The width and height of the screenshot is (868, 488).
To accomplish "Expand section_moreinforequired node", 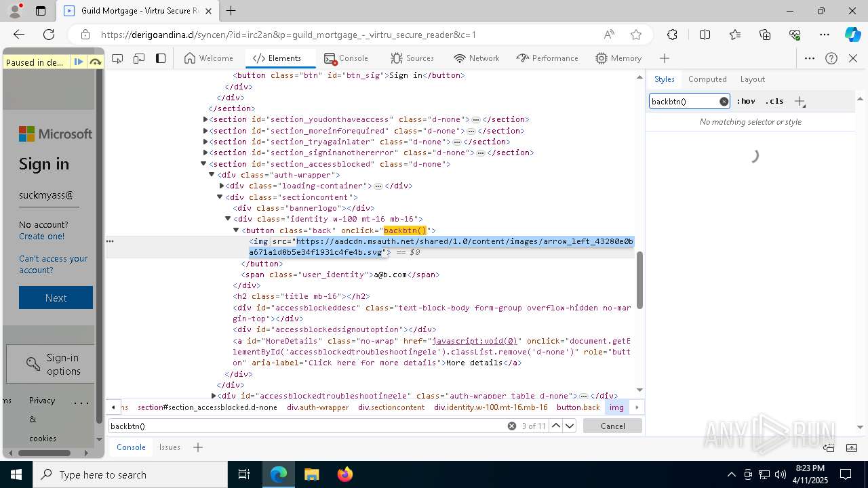I will [205, 131].
